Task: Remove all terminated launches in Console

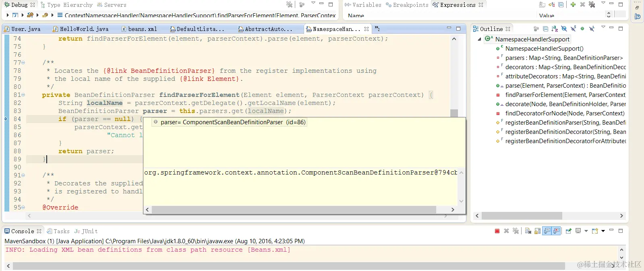Action: (516, 231)
